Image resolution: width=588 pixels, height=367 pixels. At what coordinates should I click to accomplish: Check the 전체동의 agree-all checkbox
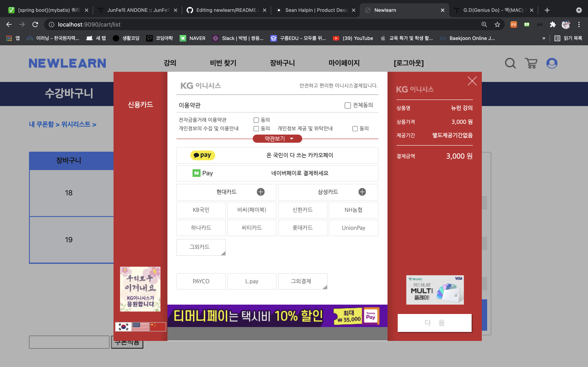pos(347,105)
